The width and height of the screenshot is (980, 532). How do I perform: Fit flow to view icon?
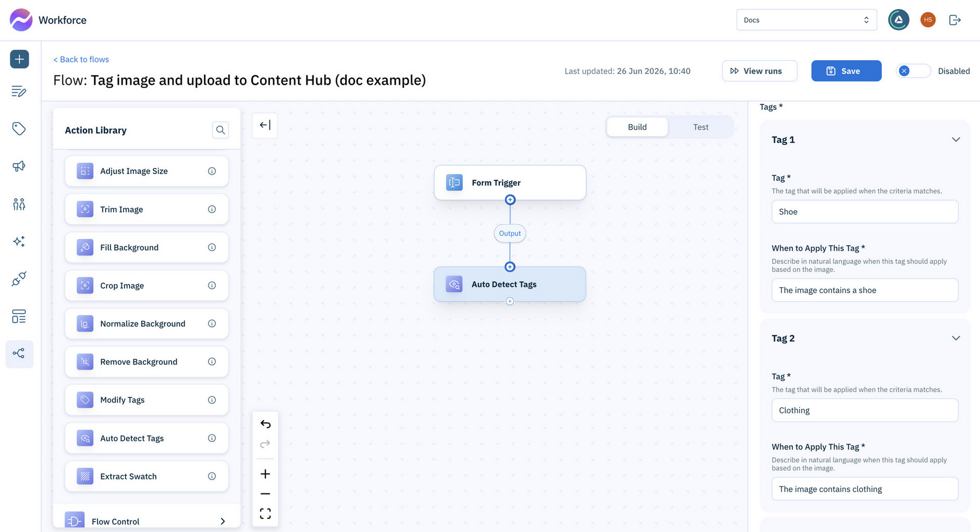pyautogui.click(x=265, y=514)
